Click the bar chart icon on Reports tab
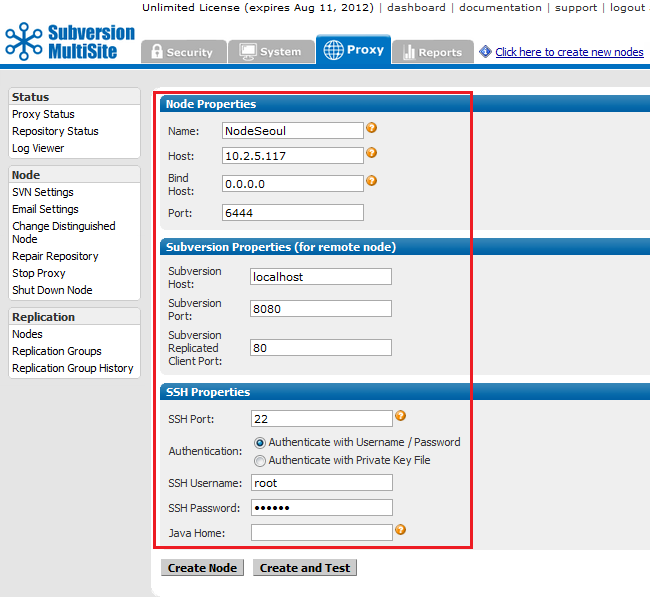 coord(409,52)
